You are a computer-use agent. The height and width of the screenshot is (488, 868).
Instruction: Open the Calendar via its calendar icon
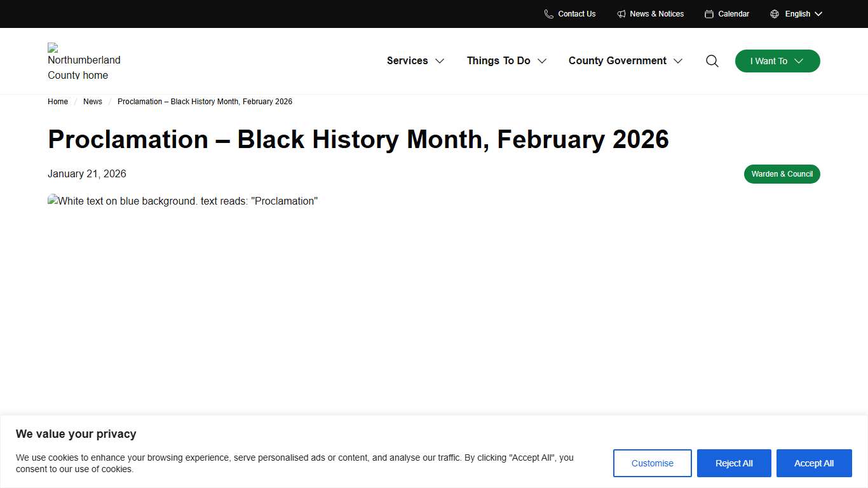[709, 13]
